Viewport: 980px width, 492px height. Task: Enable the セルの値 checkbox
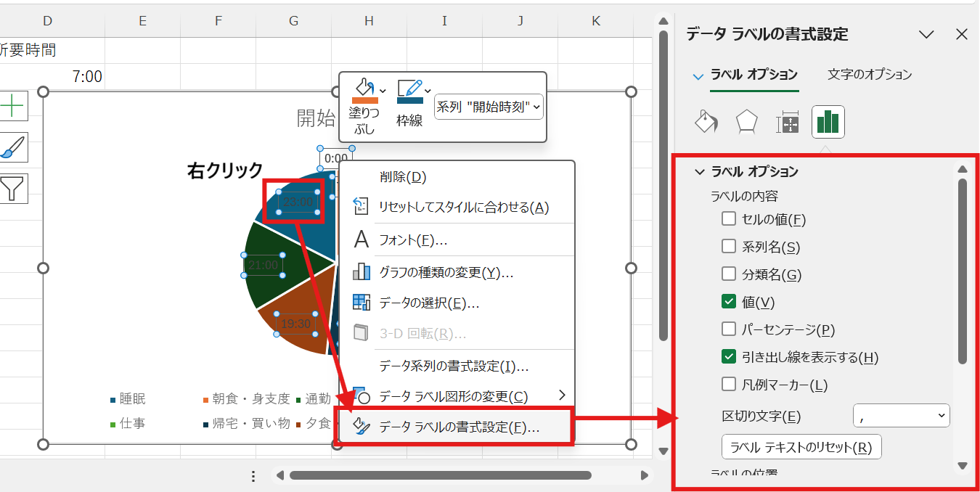click(729, 218)
